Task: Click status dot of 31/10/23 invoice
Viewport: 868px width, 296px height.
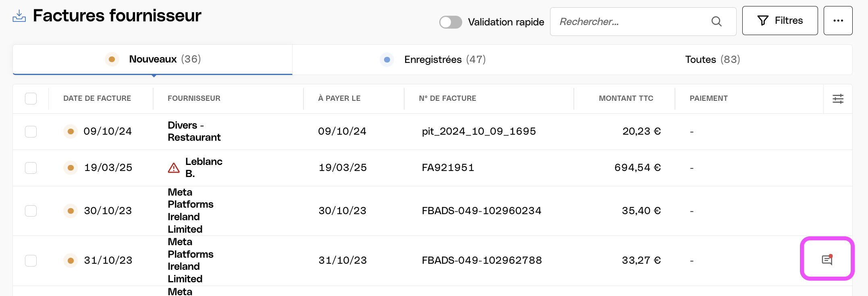Action: click(71, 261)
